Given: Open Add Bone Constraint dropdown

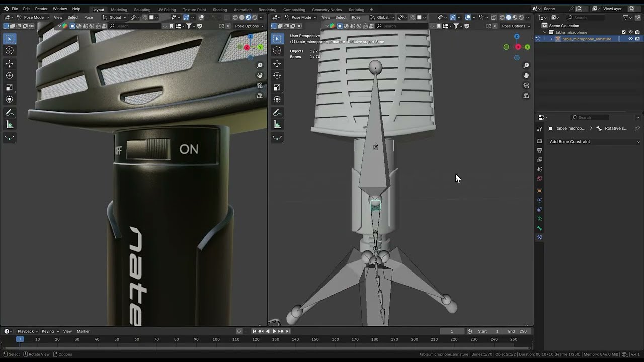Looking at the screenshot, I should [x=594, y=142].
